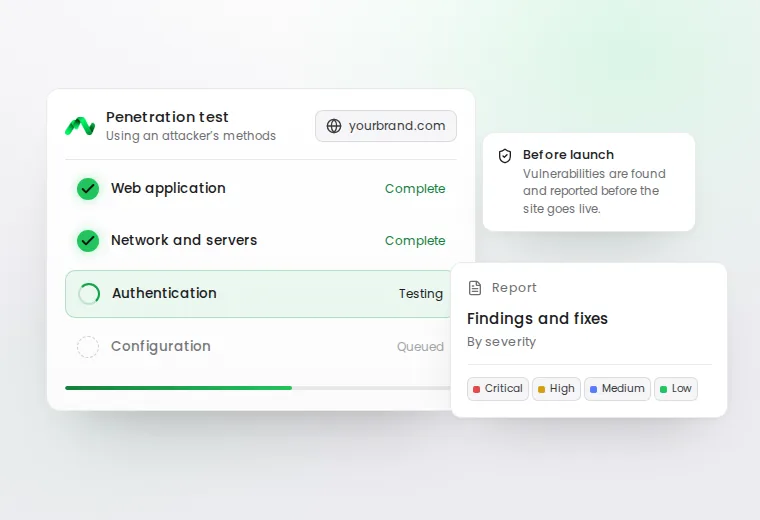Click the Queued status text
The height and width of the screenshot is (520, 760).
coord(420,347)
